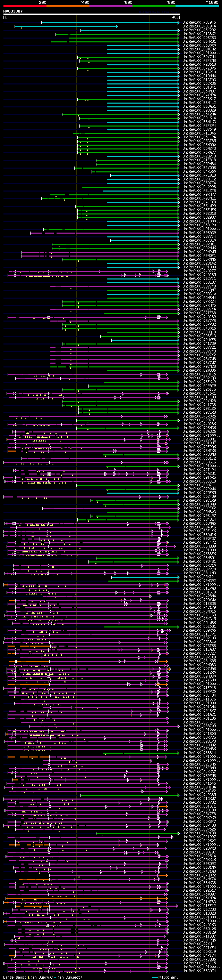Pick the UniRef100_O23787 hit

pos(199,420)
